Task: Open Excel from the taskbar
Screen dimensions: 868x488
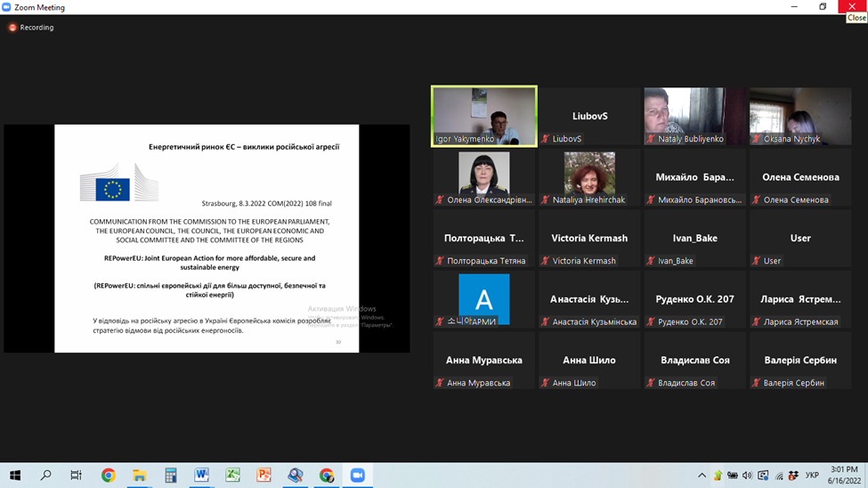Action: point(233,476)
